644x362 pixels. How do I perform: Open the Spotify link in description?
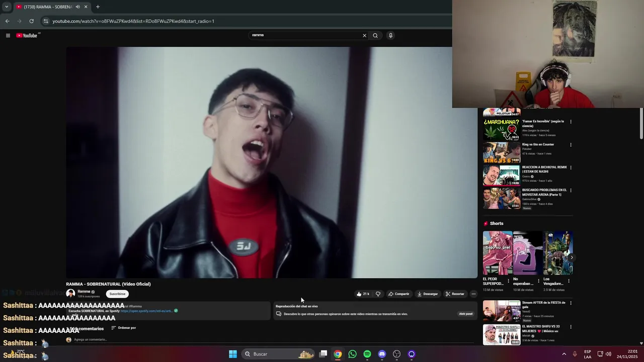tap(146, 311)
